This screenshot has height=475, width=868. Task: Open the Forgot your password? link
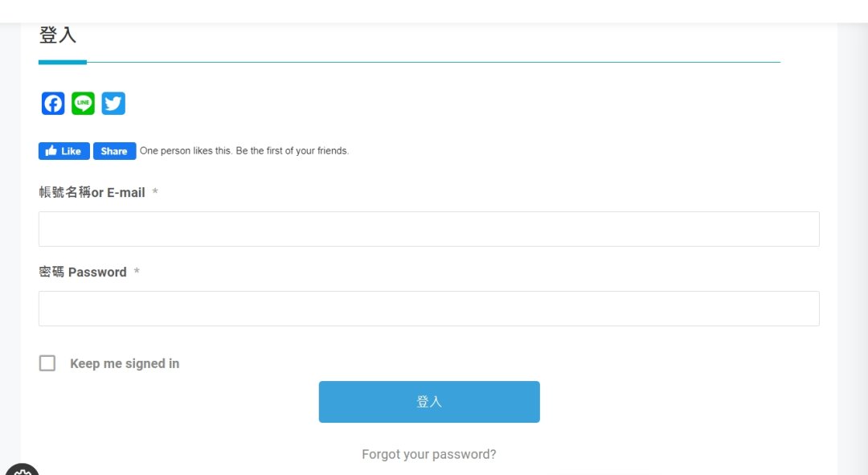tap(429, 455)
